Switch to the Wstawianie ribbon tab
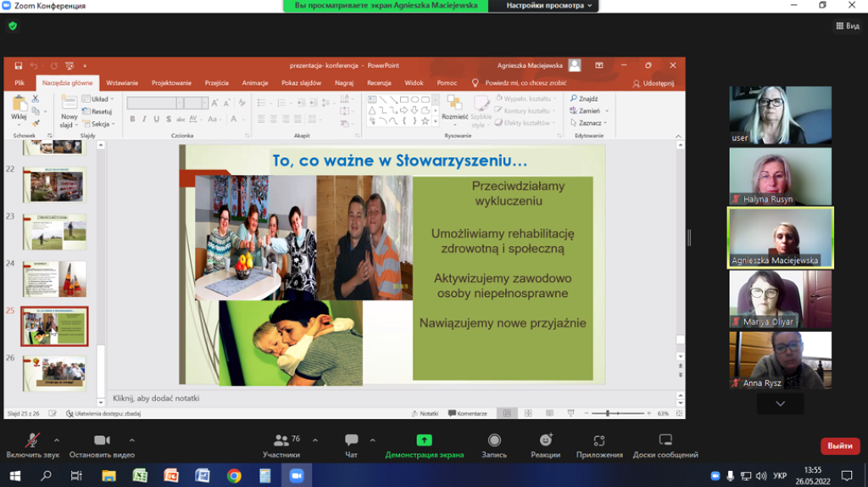868x487 pixels. 122,83
